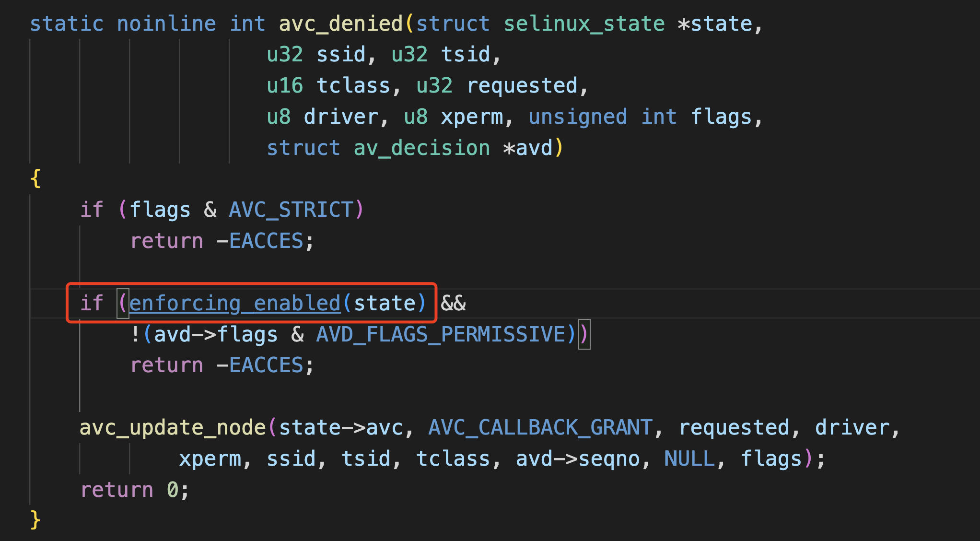Click the requested parameter in the signature

coord(522,86)
